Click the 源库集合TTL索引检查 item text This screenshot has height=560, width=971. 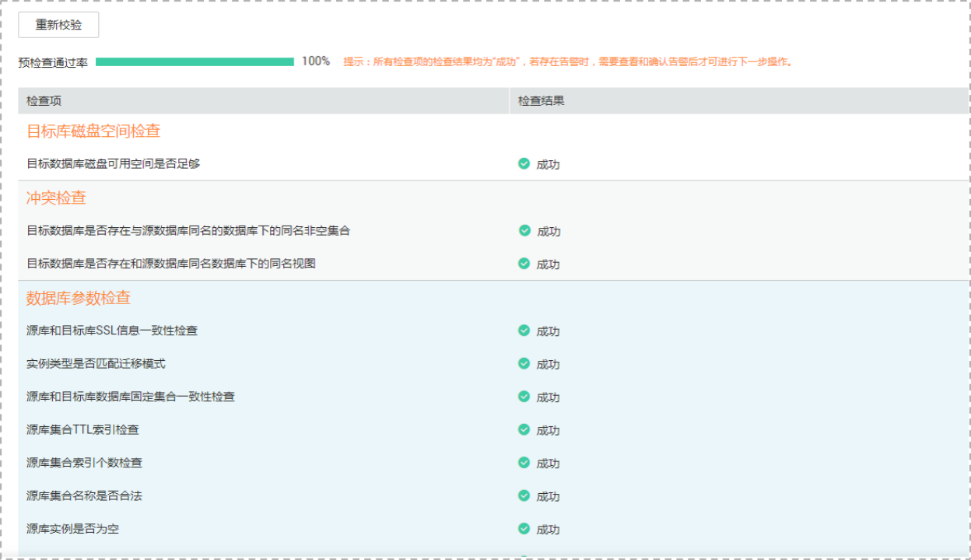[82, 429]
